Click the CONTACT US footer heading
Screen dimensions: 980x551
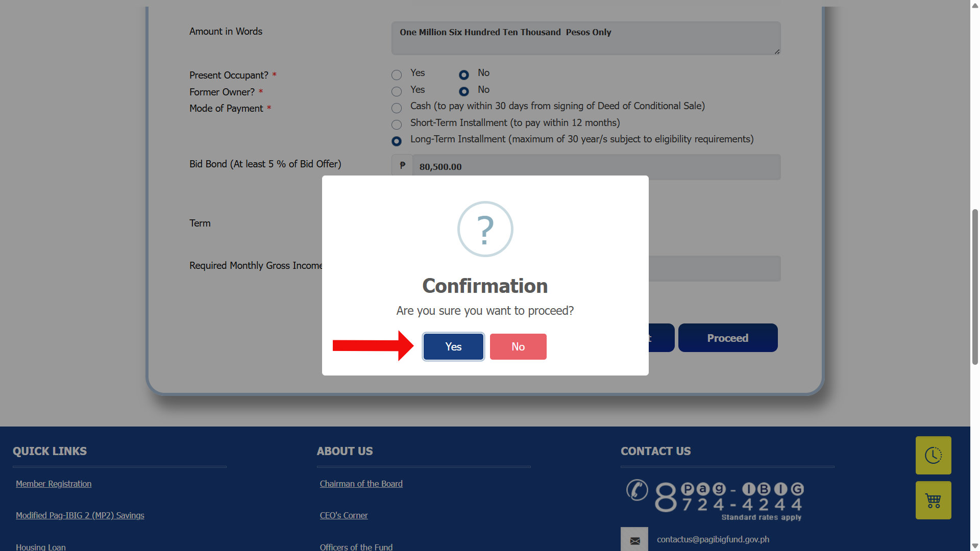tap(655, 451)
